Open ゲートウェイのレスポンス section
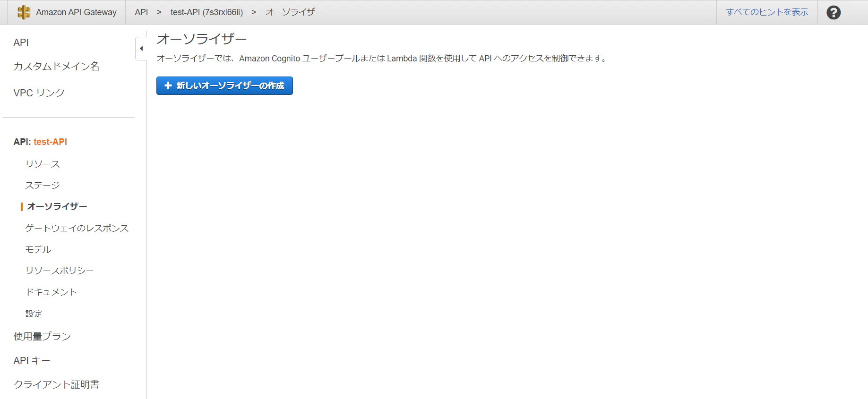868x399 pixels. pyautogui.click(x=77, y=228)
